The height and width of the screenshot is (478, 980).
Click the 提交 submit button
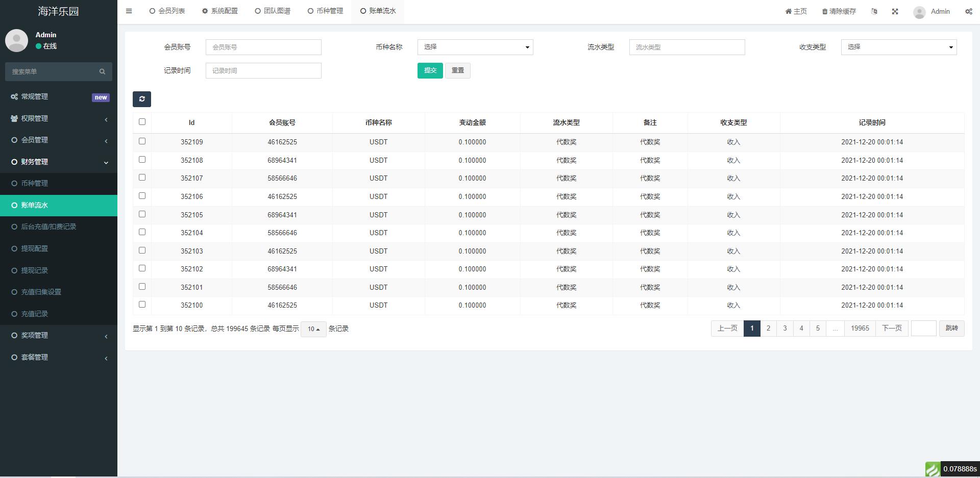(430, 70)
